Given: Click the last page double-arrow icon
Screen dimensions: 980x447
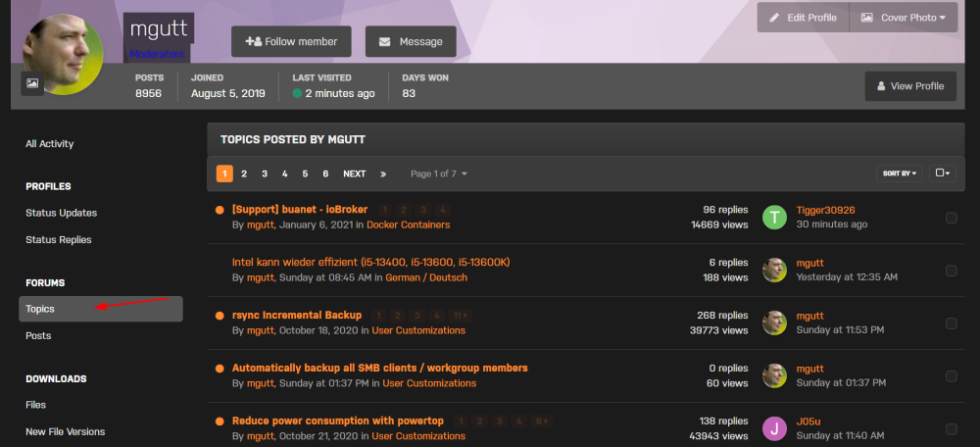Looking at the screenshot, I should point(383,174).
